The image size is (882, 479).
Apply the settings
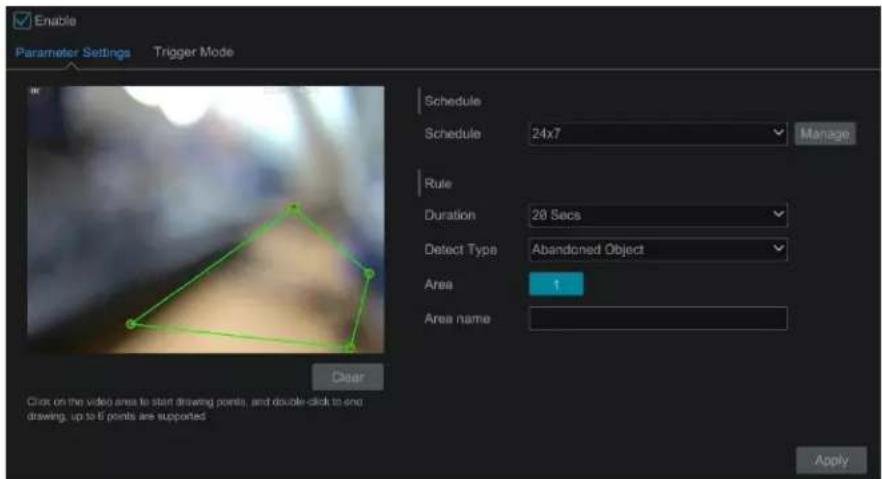coord(831,460)
